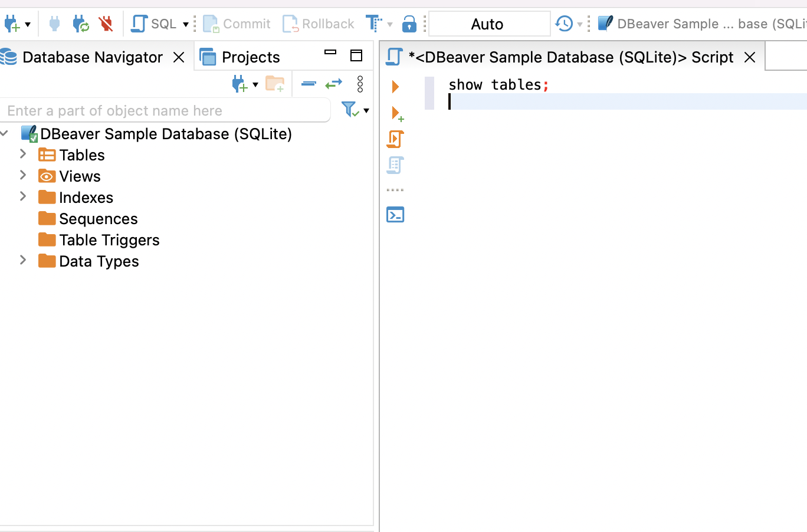Click the 'show tables;' text in editor
Screen dimensions: 807x532
pos(498,85)
